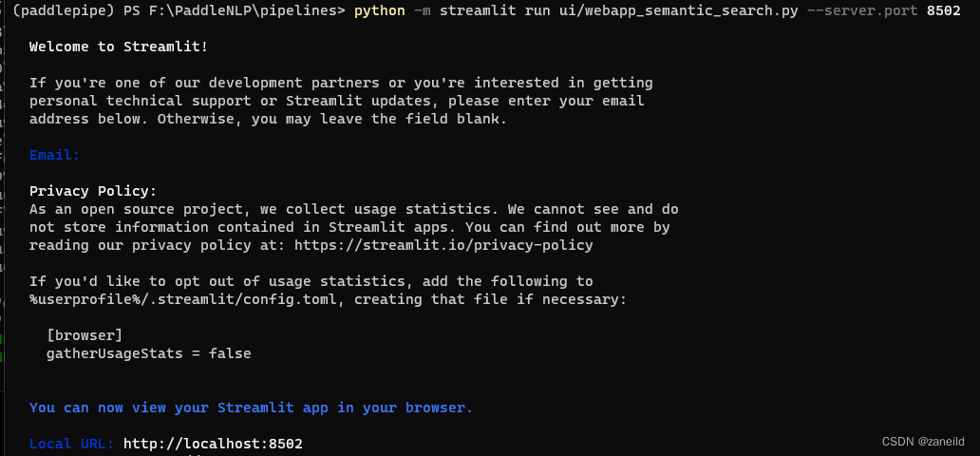Select the '[browser]' config line

[85, 336]
